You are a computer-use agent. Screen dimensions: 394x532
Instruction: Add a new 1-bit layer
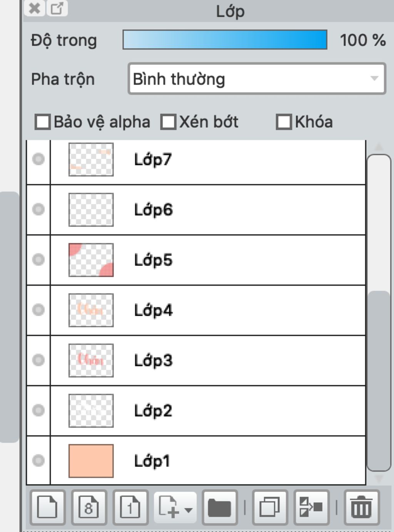130,507
